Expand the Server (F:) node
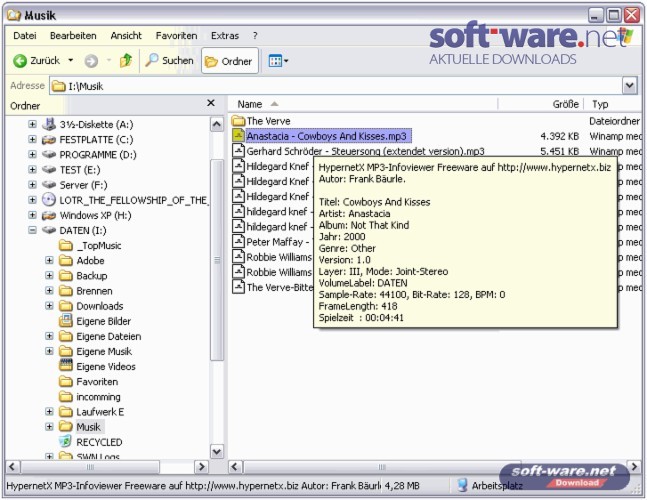This screenshot has width=647, height=500. [x=32, y=184]
